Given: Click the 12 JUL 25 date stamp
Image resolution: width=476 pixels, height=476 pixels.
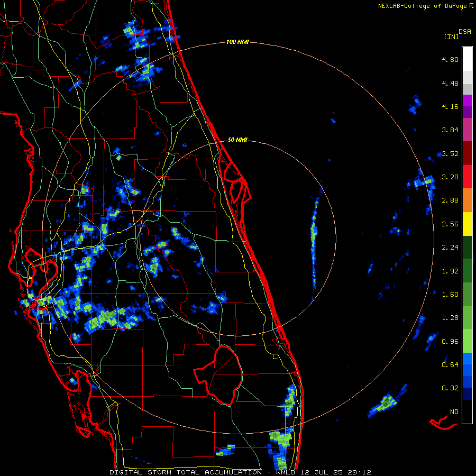Looking at the screenshot, I should pyautogui.click(x=322, y=472).
